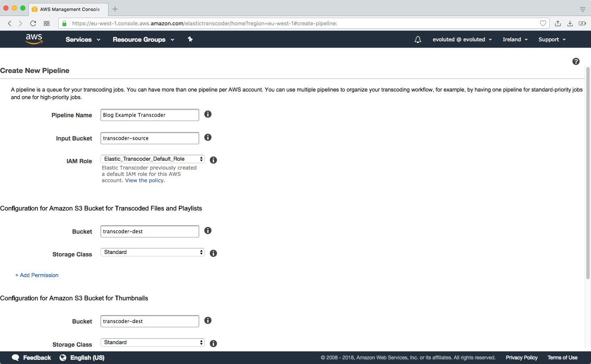Click the pin shortcut icon in navbar
The image size is (591, 364).
click(x=190, y=39)
